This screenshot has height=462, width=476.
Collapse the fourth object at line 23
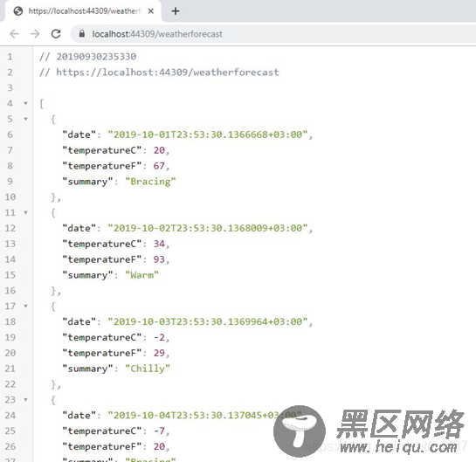click(x=26, y=400)
